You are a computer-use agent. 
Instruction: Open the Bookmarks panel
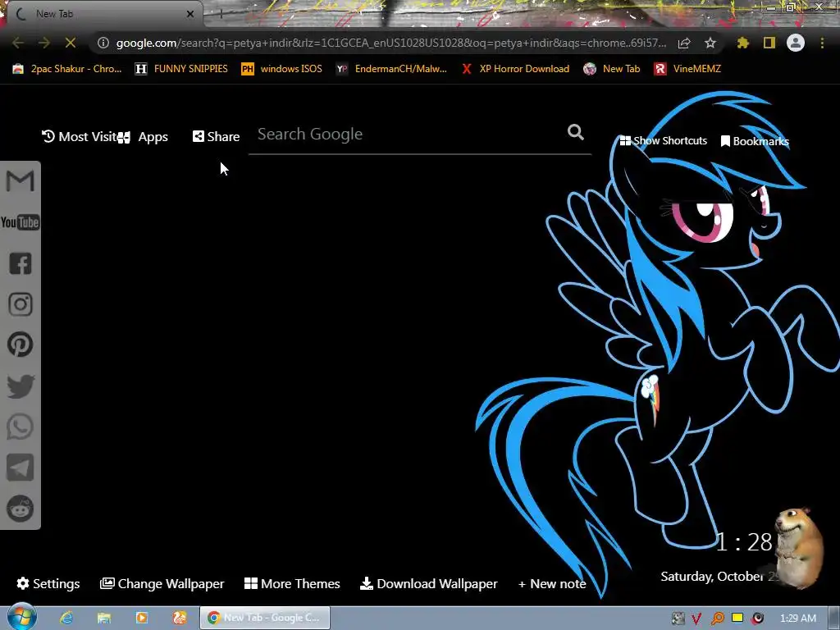point(755,141)
